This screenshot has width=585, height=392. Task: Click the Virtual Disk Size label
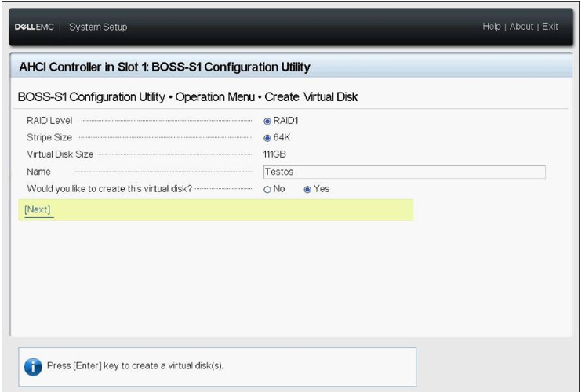(60, 154)
